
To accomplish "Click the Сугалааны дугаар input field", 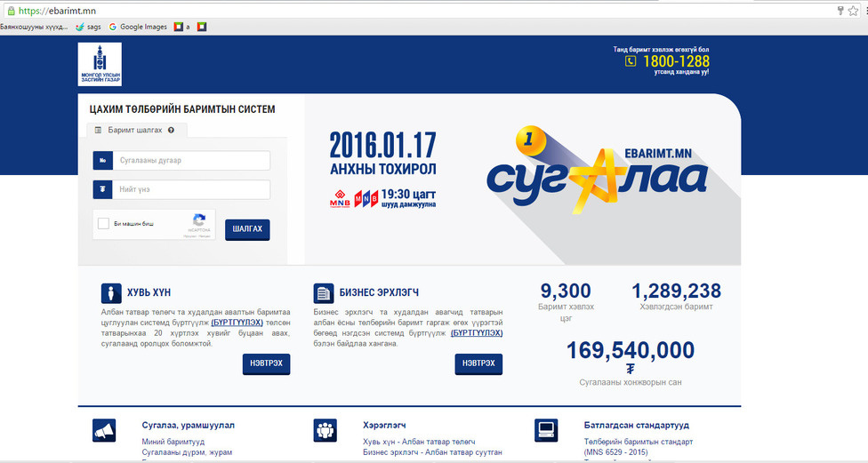I will tap(191, 161).
